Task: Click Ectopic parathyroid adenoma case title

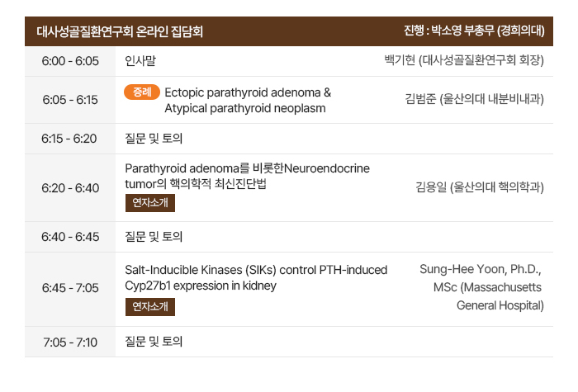Action: coord(248,100)
